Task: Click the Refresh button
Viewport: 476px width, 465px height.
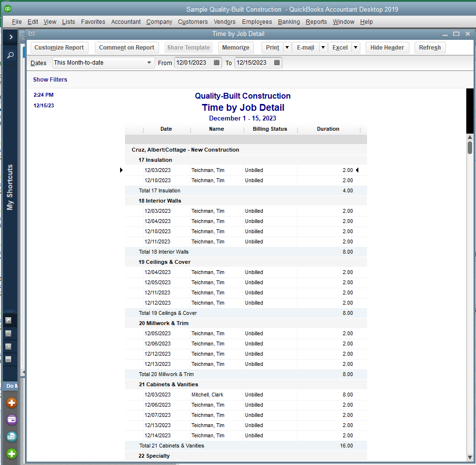Action: [429, 47]
